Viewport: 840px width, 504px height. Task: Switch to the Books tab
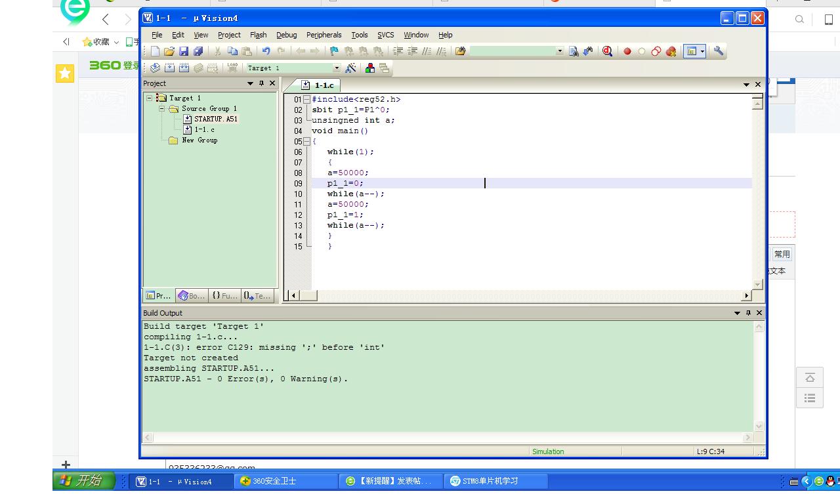click(x=192, y=296)
